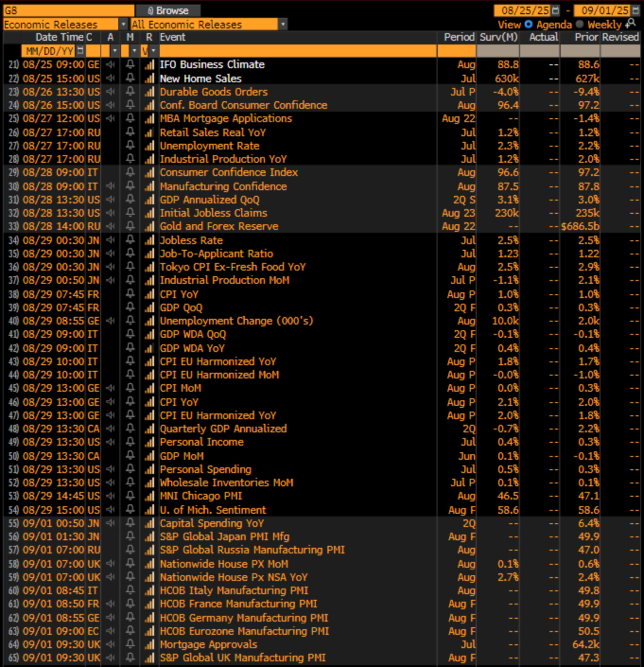Open the S&P Global Japan PMI Mfg event
The height and width of the screenshot is (667, 644).
click(225, 536)
